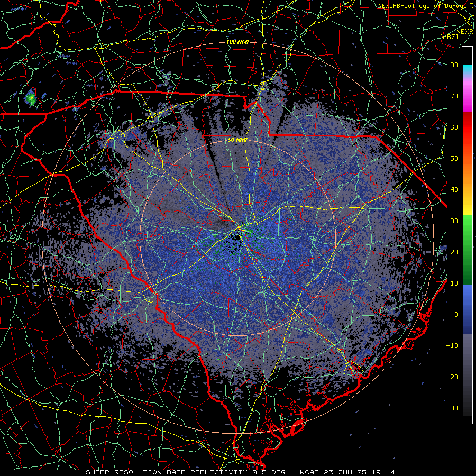Image resolution: width=476 pixels, height=476 pixels.
Task: Select the -30 value on the dBZ scale
Action: [x=452, y=408]
